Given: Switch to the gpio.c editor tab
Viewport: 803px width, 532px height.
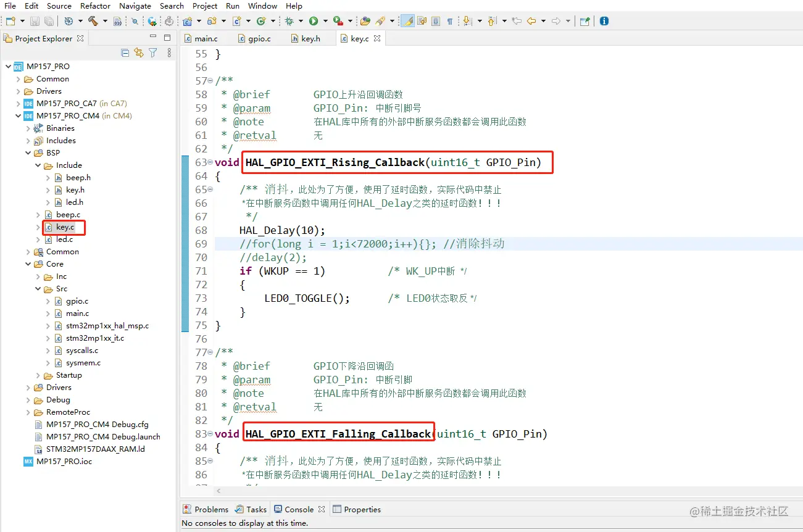Looking at the screenshot, I should click(x=254, y=38).
